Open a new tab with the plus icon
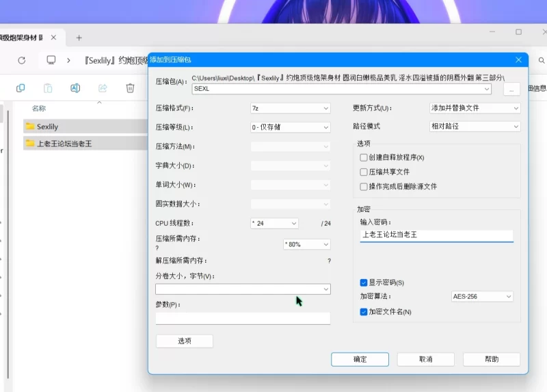Viewport: 547px width, 392px height. (79, 38)
